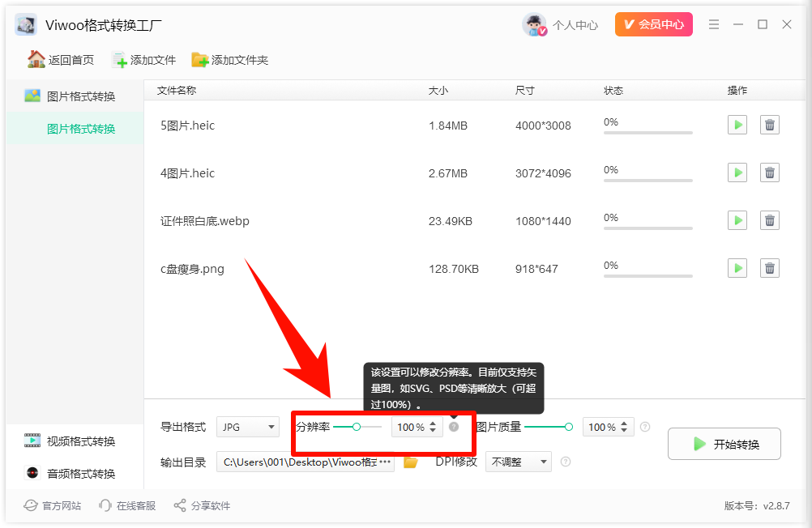
Task: Start conversion of 4图片.heic row
Action: point(737,172)
